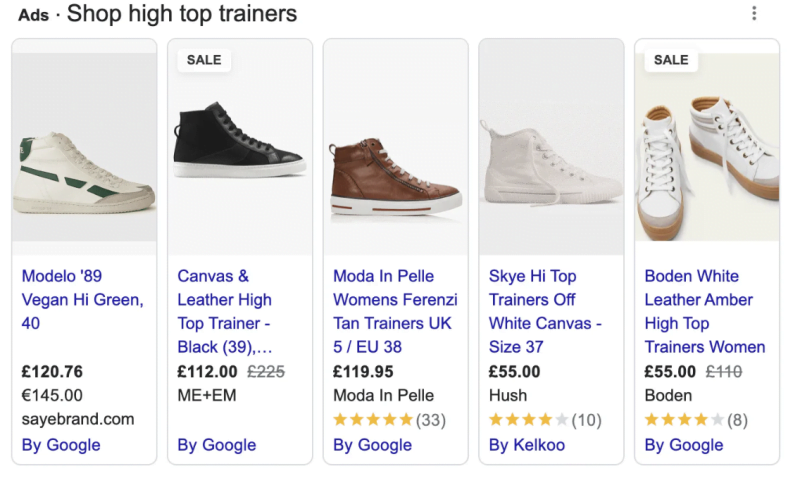This screenshot has height=490, width=800.
Task: Click the SALE badge on the Boden trainers
Action: click(671, 60)
